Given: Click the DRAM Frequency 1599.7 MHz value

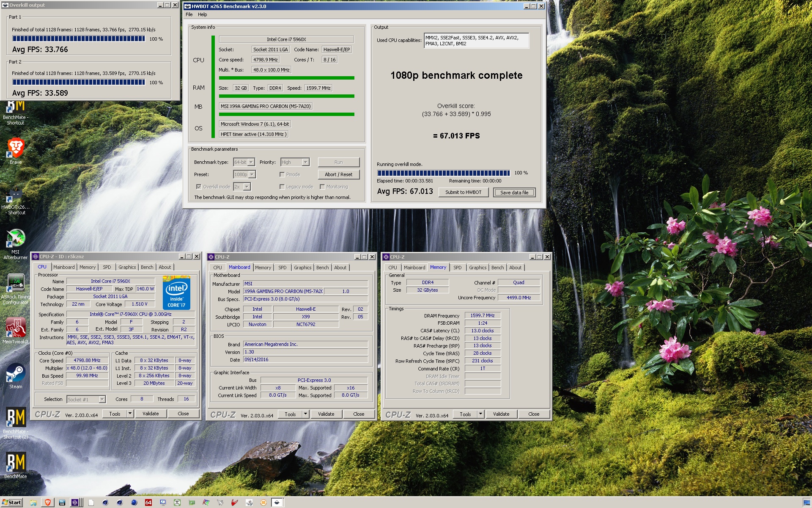Looking at the screenshot, I should click(x=483, y=315).
